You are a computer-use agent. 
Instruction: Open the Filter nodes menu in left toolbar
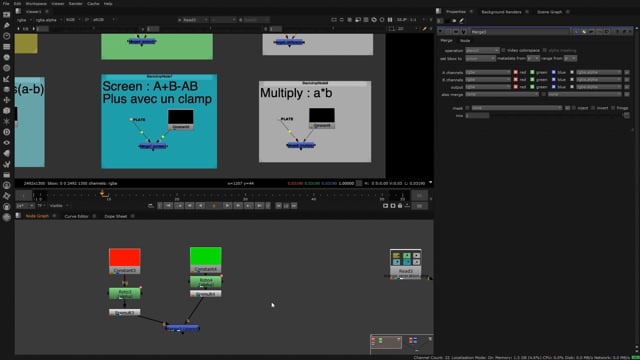coord(7,68)
